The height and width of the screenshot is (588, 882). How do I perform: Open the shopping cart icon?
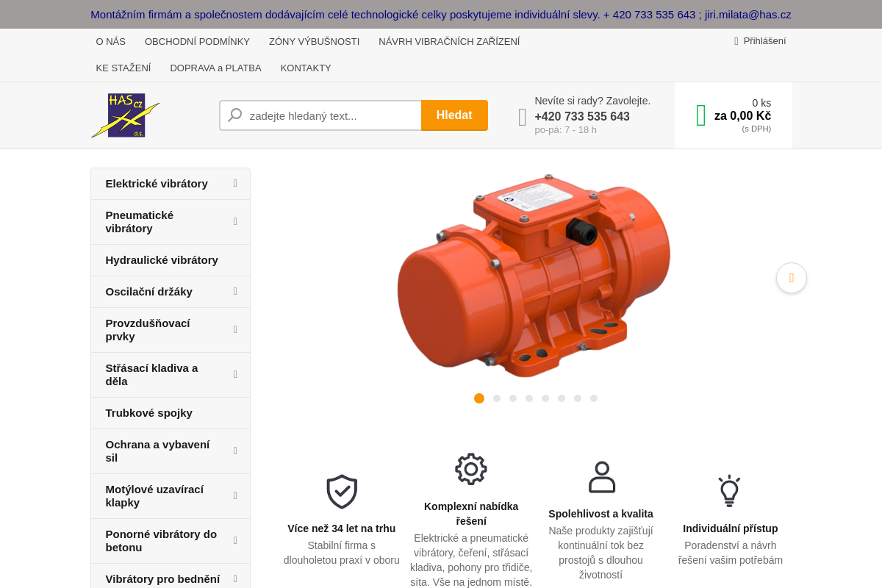700,115
